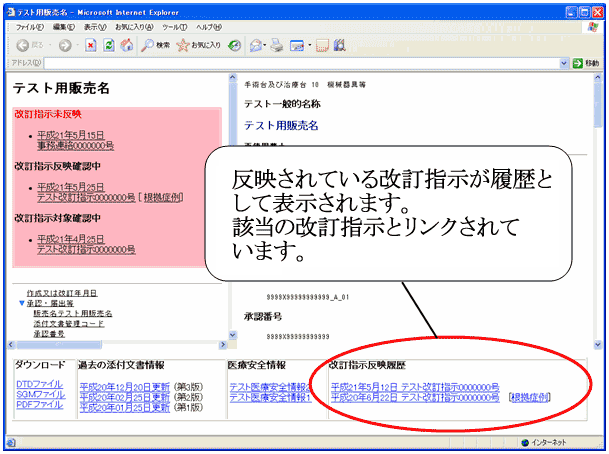The width and height of the screenshot is (609, 454).
Task: Click 根拠症例 link in 改訂指示反映履歴
Action: (529, 397)
